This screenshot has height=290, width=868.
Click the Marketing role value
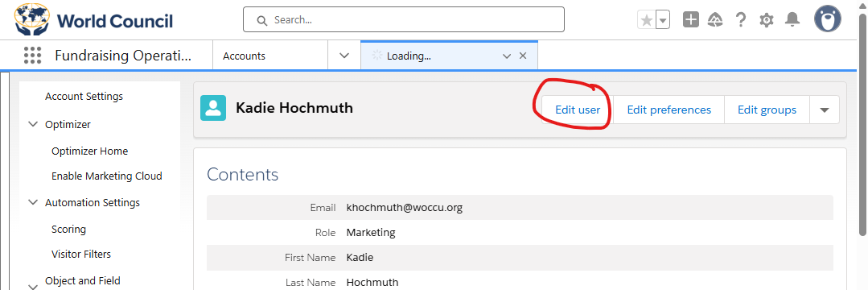371,233
